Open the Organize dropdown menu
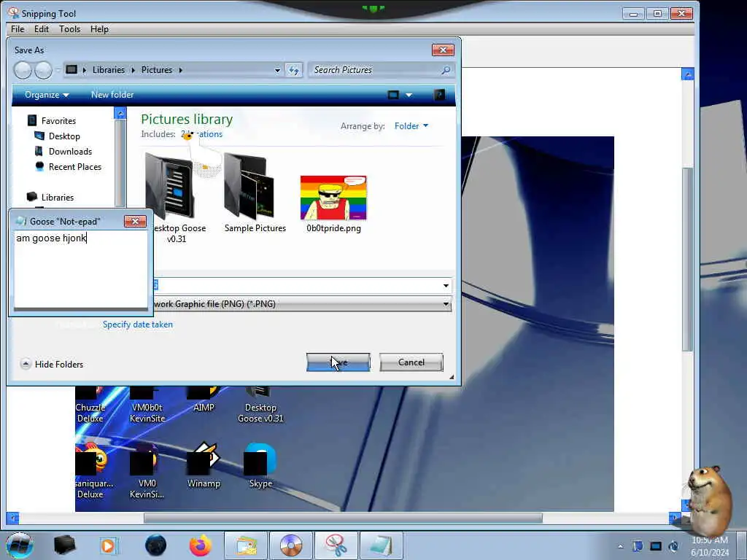 tap(47, 95)
